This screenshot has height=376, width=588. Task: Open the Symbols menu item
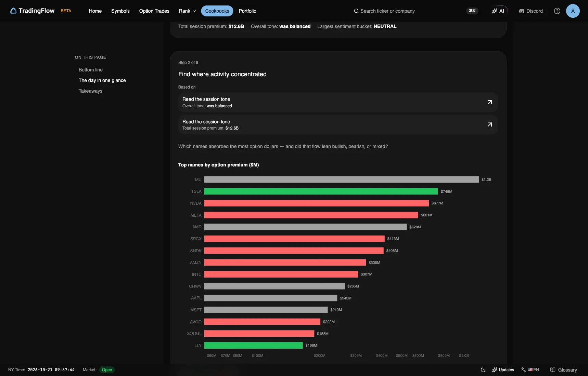(120, 11)
